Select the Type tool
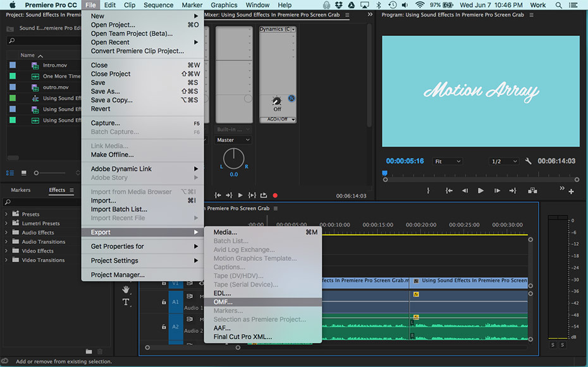 point(126,303)
